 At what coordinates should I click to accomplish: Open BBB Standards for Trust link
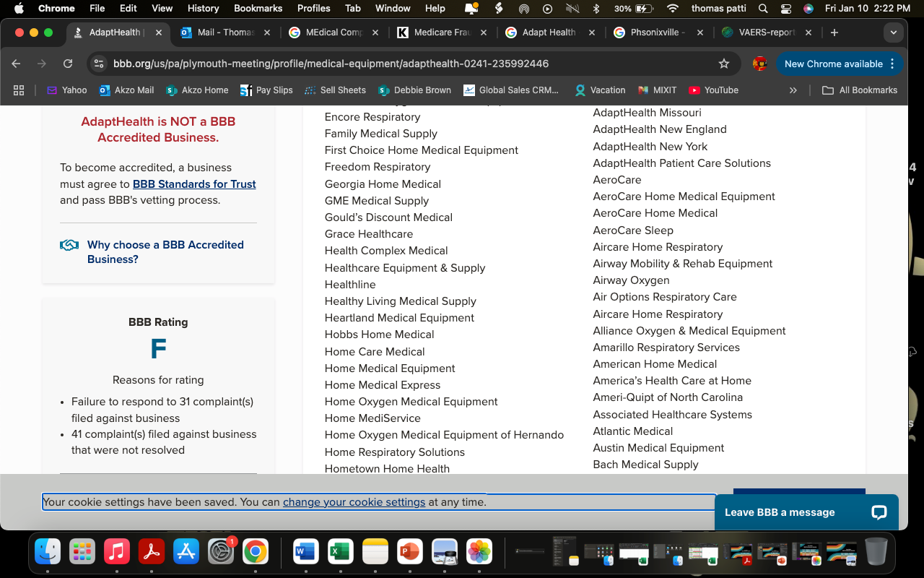pos(194,184)
